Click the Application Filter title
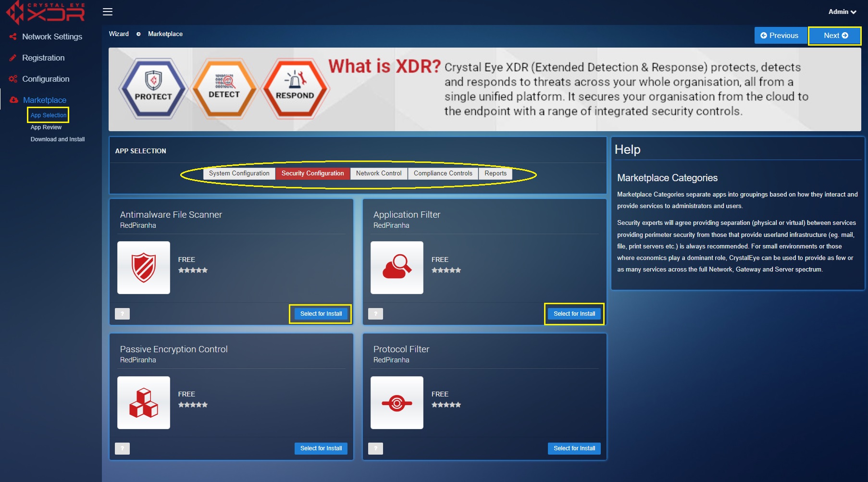 [x=407, y=215]
